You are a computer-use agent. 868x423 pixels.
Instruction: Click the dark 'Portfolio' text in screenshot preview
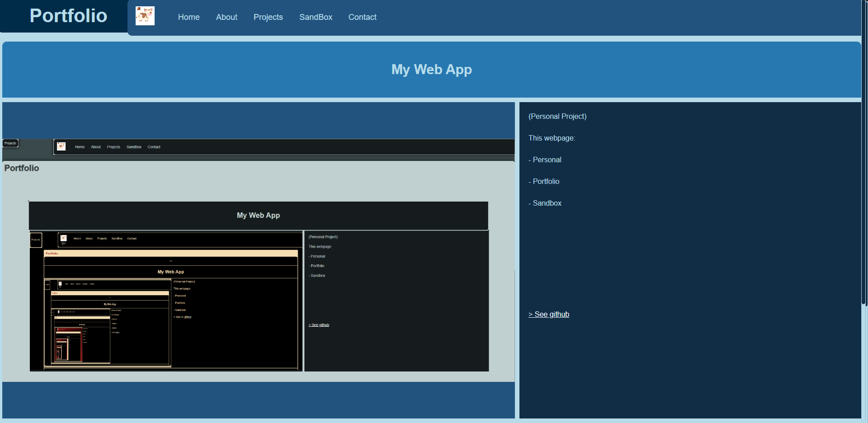[x=22, y=168]
